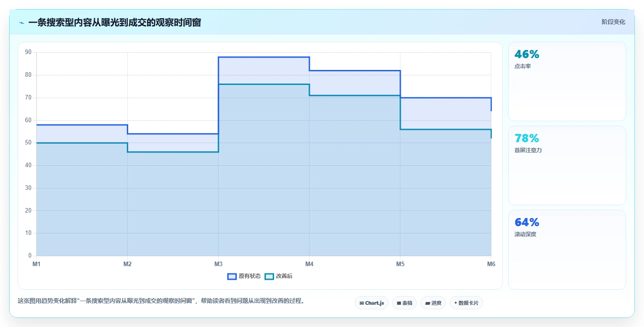Click the M2 x-axis label
Screen dimensions: 644x327
click(x=127, y=264)
